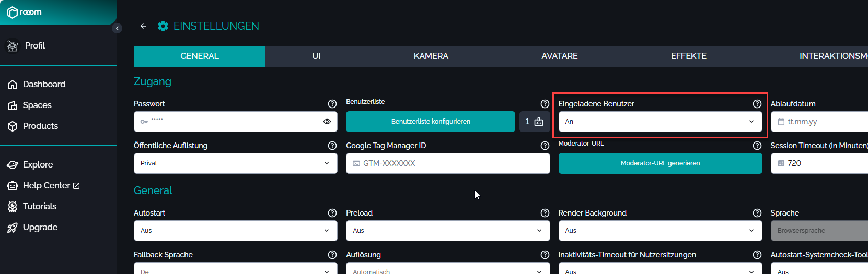Show help for Eingeladene Benutzer

coord(757,104)
